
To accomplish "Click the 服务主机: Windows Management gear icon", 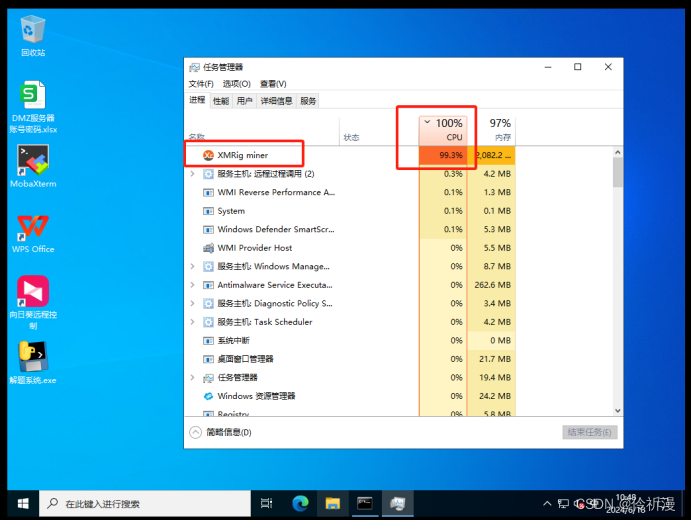I will 208,266.
